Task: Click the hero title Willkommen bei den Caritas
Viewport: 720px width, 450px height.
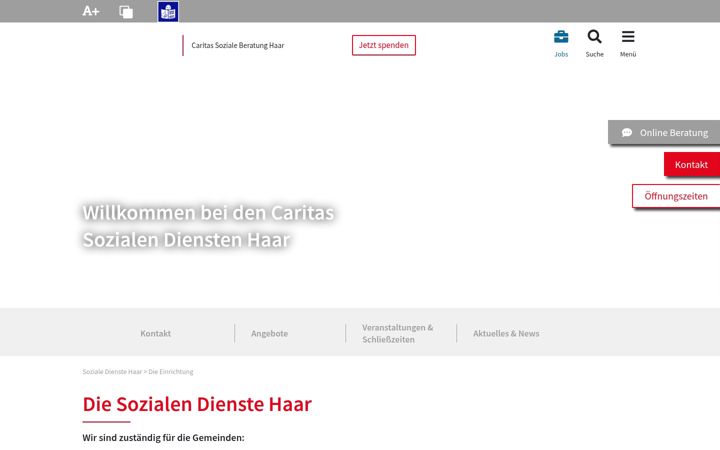Action: pyautogui.click(x=208, y=213)
